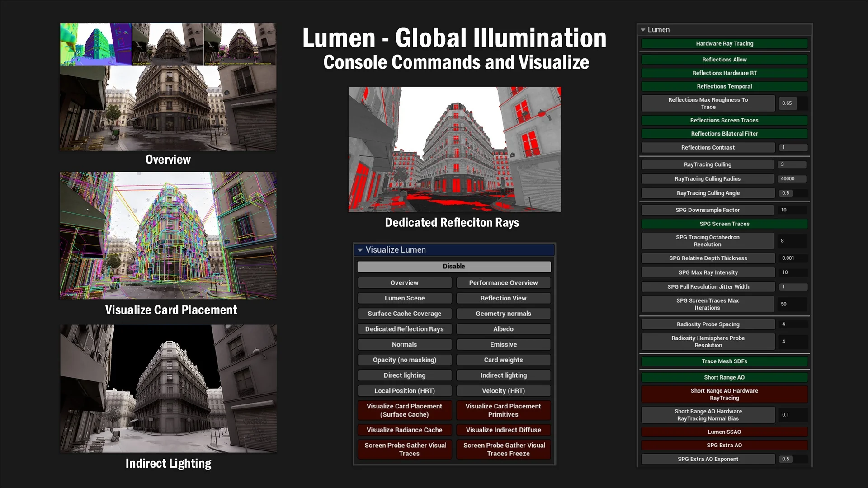Viewport: 868px width, 488px height.
Task: Edit Reflections Max Roughness value 0.65
Action: click(788, 103)
